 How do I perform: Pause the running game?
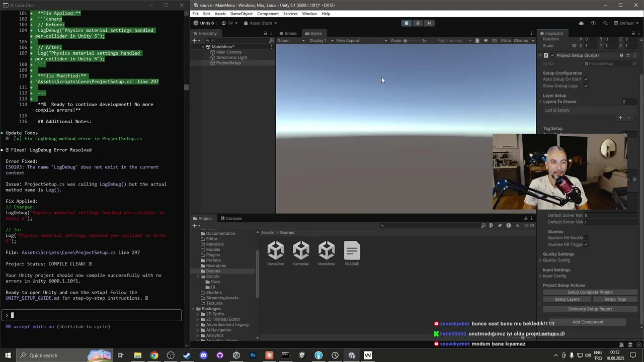pyautogui.click(x=418, y=23)
